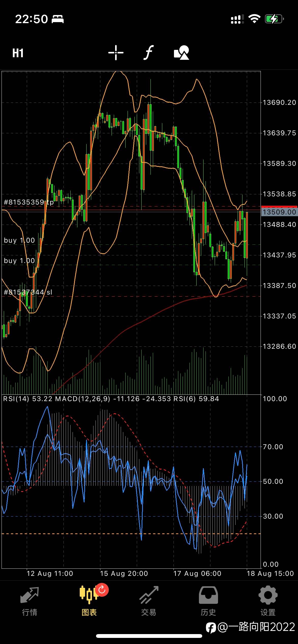
Task: Tap the 18 Aug 15:00 time label
Action: (270, 574)
